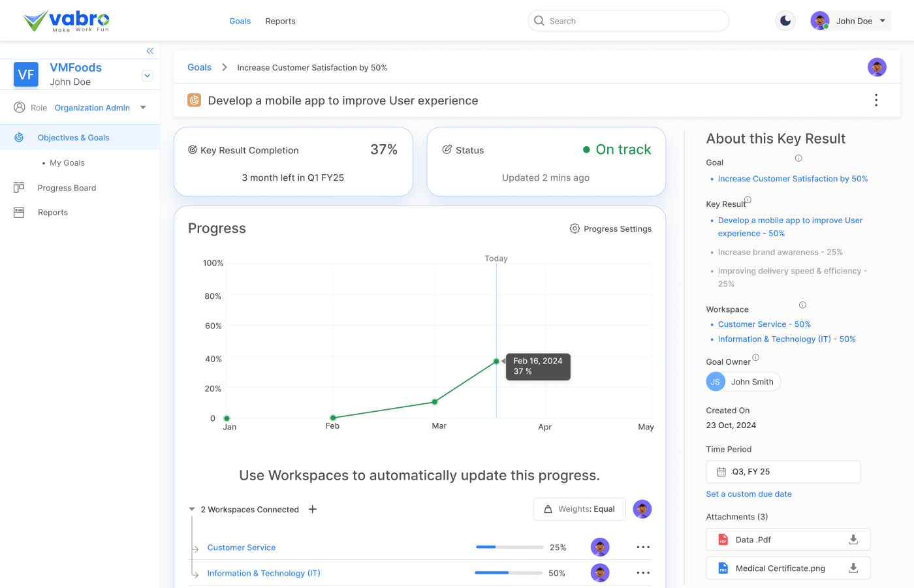The image size is (914, 588).
Task: Add a workspace with the plus icon
Action: point(313,509)
